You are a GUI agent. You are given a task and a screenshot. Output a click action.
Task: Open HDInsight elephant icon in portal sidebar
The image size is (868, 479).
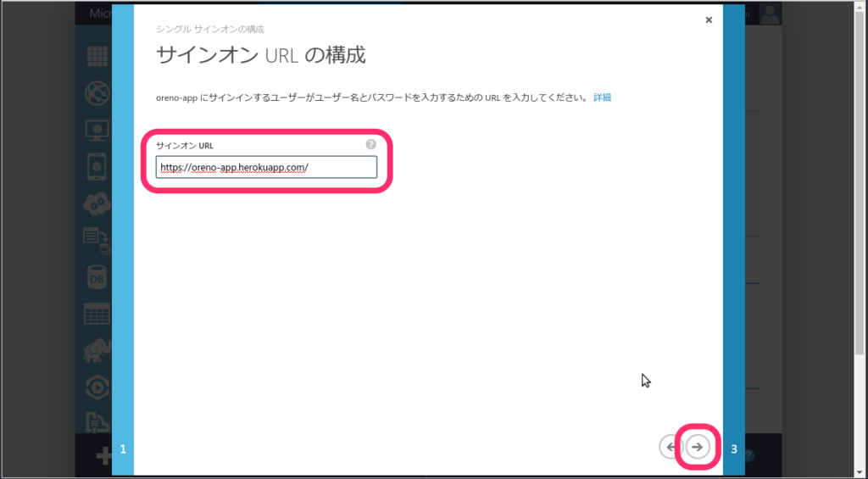pyautogui.click(x=97, y=351)
